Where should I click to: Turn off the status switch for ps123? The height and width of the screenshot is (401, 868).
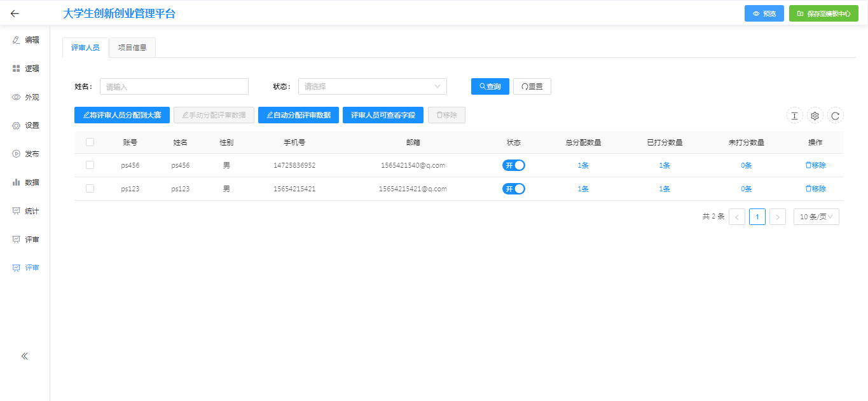click(514, 189)
